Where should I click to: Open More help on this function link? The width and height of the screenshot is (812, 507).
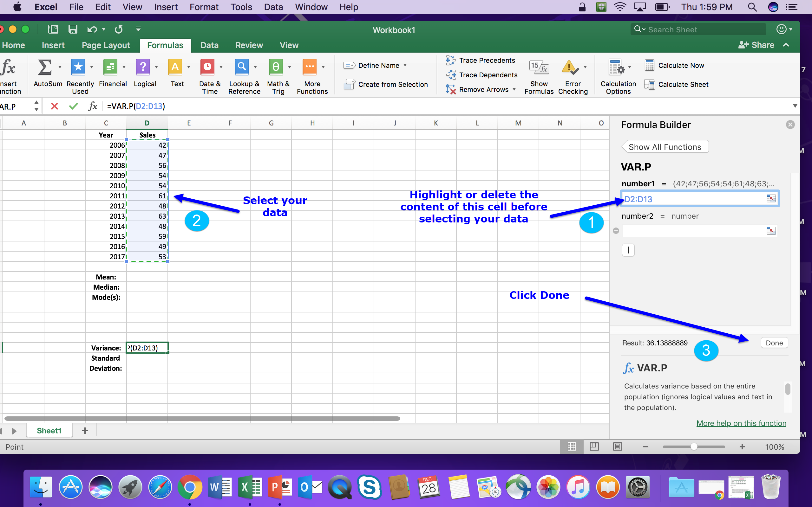[741, 423]
